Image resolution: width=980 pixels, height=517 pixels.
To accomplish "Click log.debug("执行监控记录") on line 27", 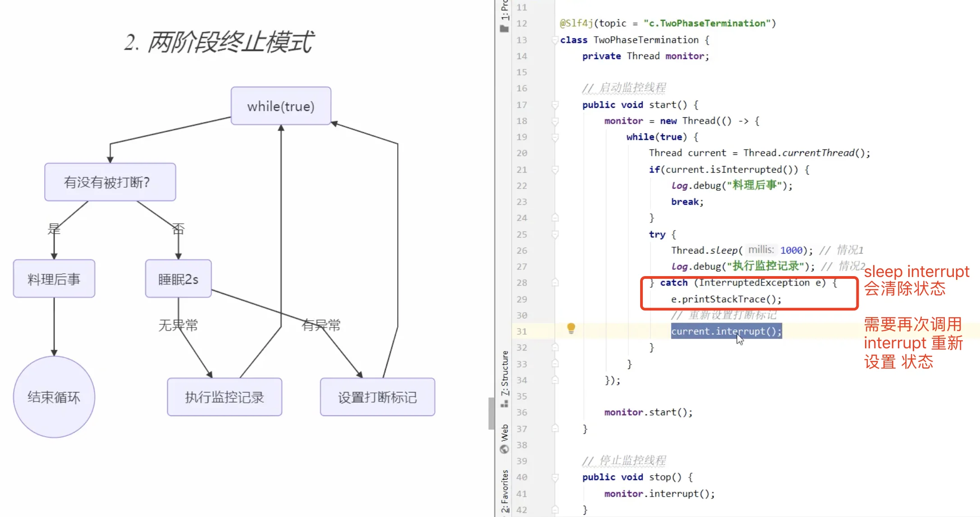I will (x=743, y=266).
